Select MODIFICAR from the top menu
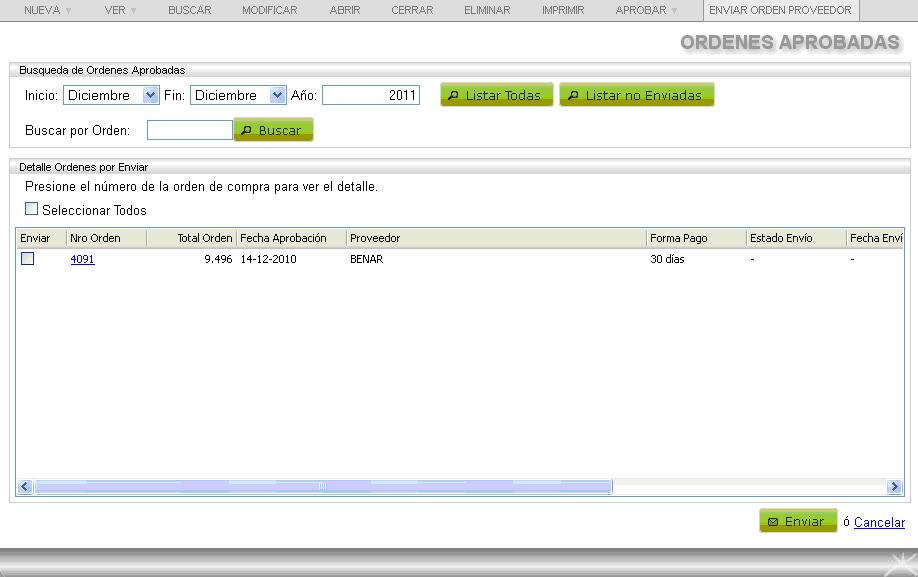 (269, 10)
